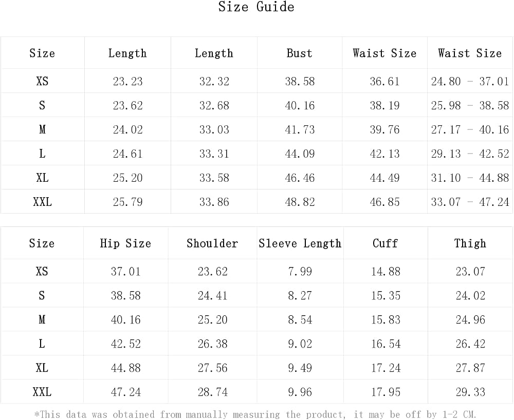This screenshot has width=514, height=420.
Task: Select the second Length value 33.86
Action: click(214, 202)
